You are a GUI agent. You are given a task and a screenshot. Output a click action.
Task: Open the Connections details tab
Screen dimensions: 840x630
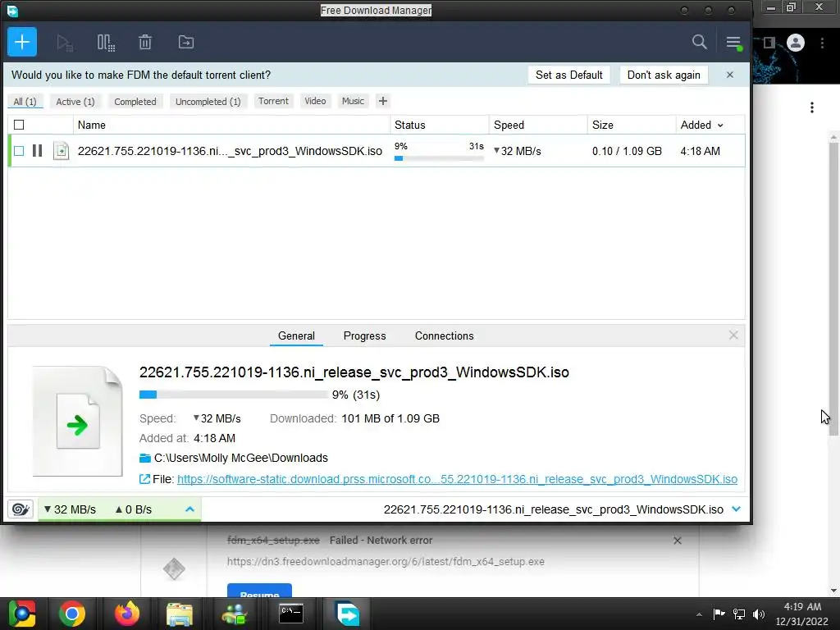(444, 336)
